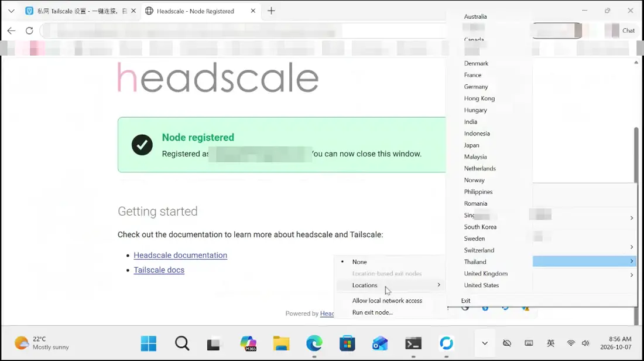
Task: Switch to Microsoft Edge in taskbar
Action: point(314,343)
